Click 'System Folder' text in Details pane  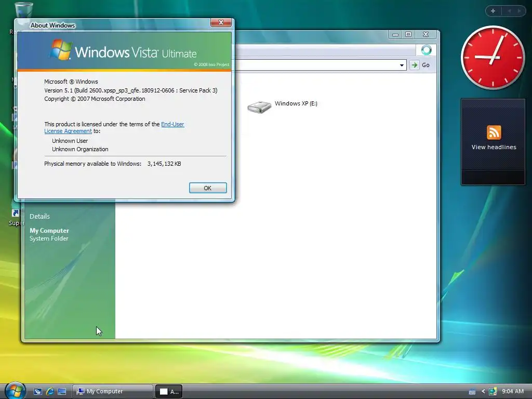coord(49,238)
